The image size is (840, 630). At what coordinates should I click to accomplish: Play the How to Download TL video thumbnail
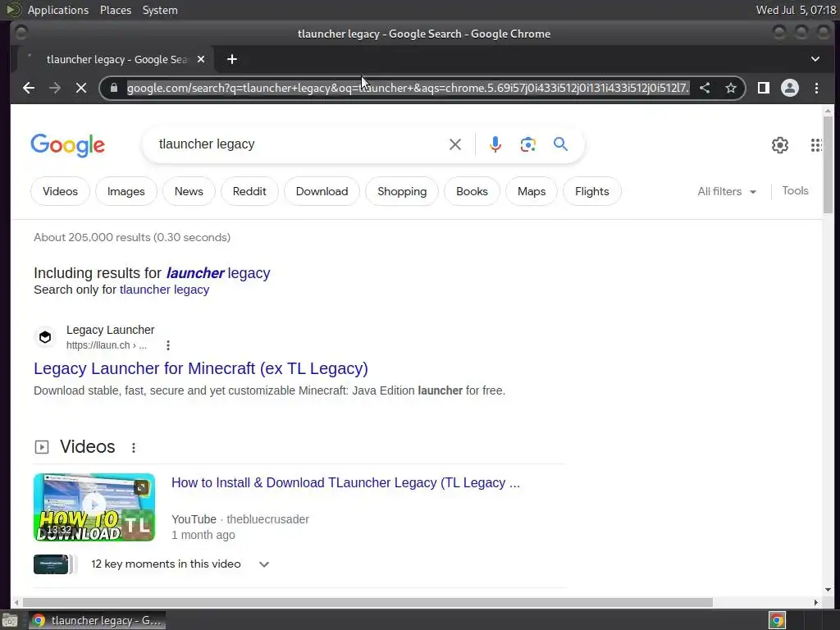tap(94, 507)
